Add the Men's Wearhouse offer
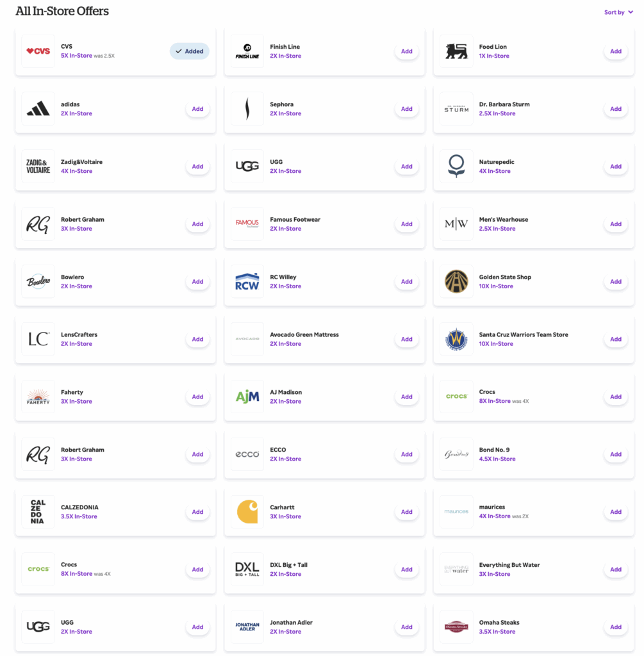644x656 pixels. (616, 224)
